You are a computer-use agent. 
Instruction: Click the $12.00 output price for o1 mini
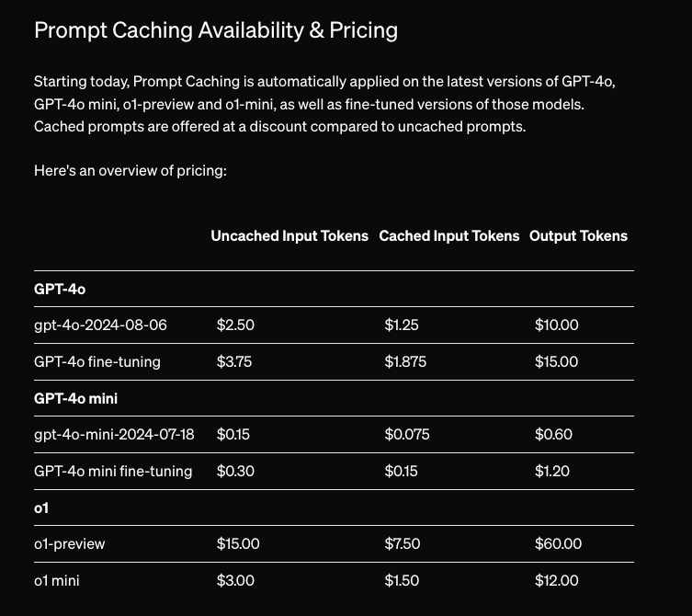557,581
